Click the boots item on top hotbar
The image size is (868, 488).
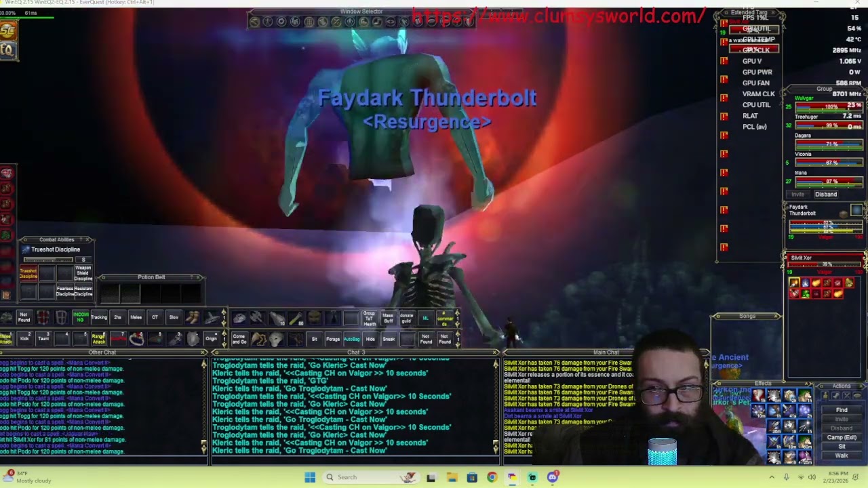192,317
